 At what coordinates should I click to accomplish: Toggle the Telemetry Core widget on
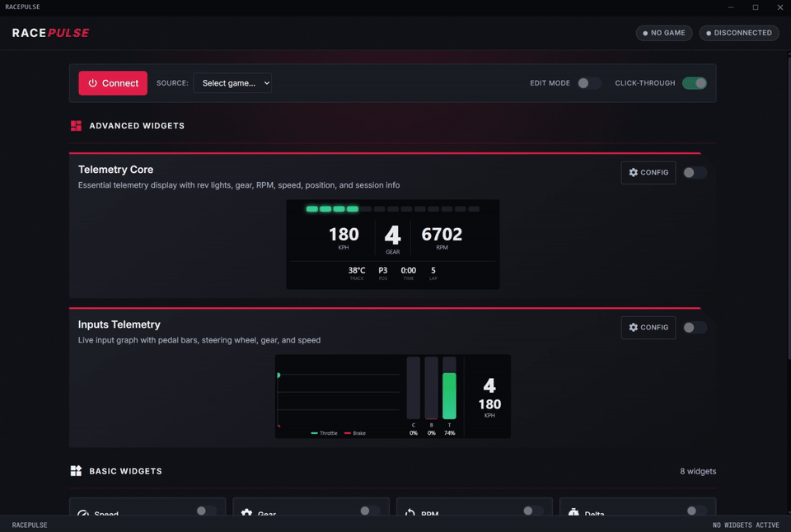695,172
